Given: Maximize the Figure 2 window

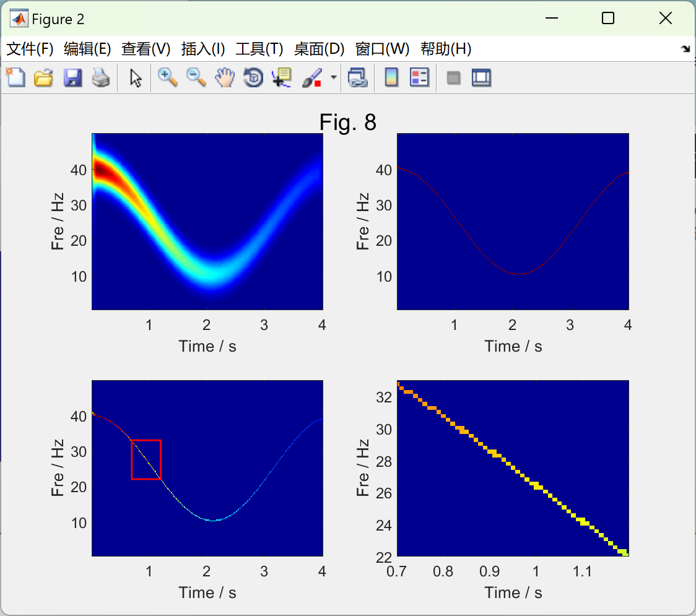Looking at the screenshot, I should (607, 18).
